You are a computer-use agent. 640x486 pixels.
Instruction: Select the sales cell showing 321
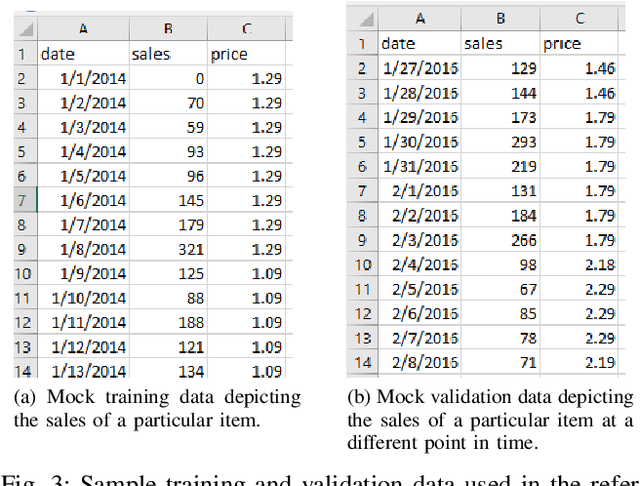coord(166,249)
